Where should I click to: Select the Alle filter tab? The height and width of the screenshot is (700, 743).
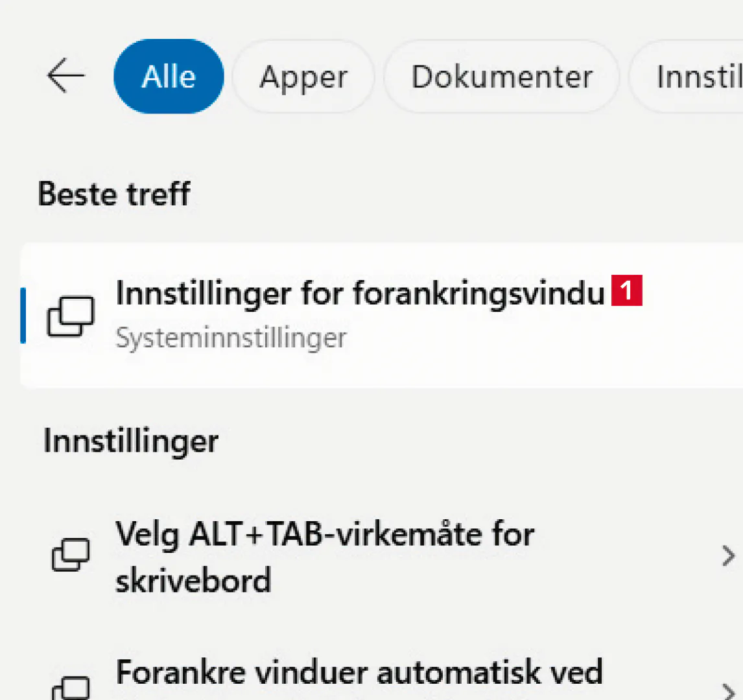point(169,76)
